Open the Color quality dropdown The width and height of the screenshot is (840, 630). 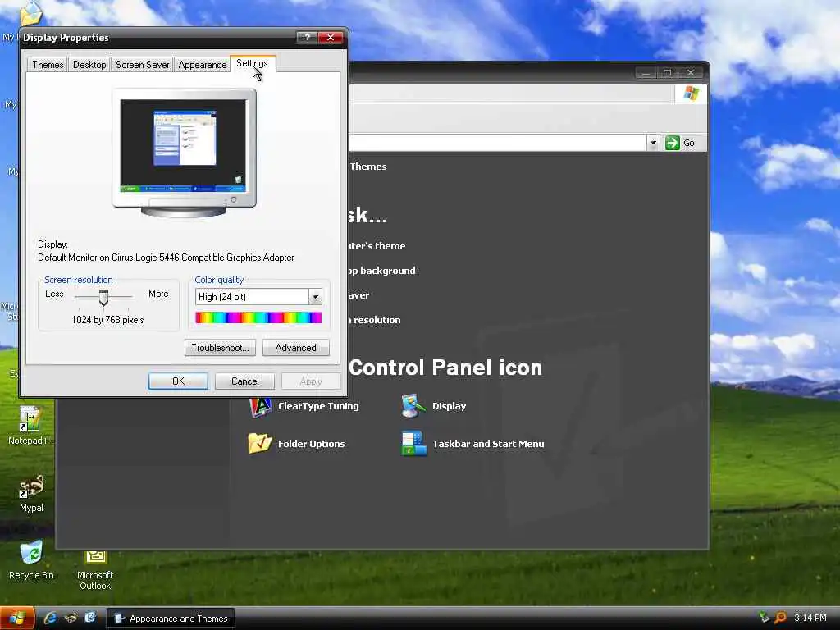click(316, 296)
